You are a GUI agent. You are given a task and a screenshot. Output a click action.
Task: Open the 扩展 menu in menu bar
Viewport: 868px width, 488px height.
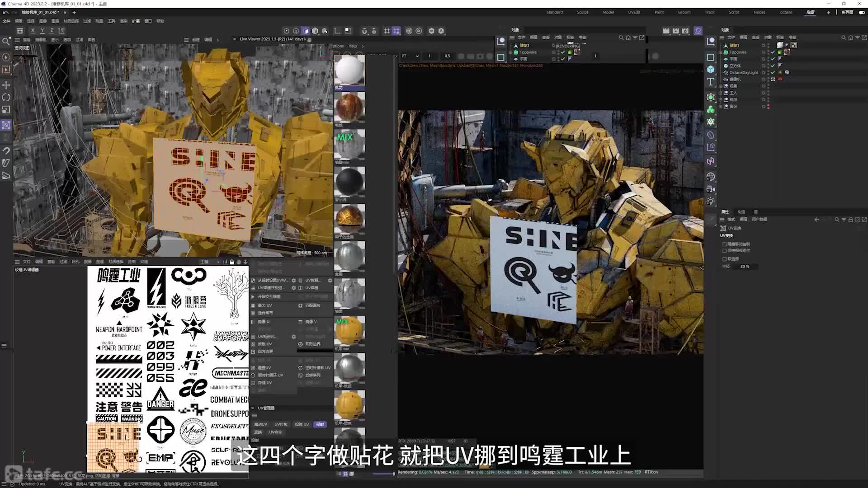pyautogui.click(x=136, y=21)
